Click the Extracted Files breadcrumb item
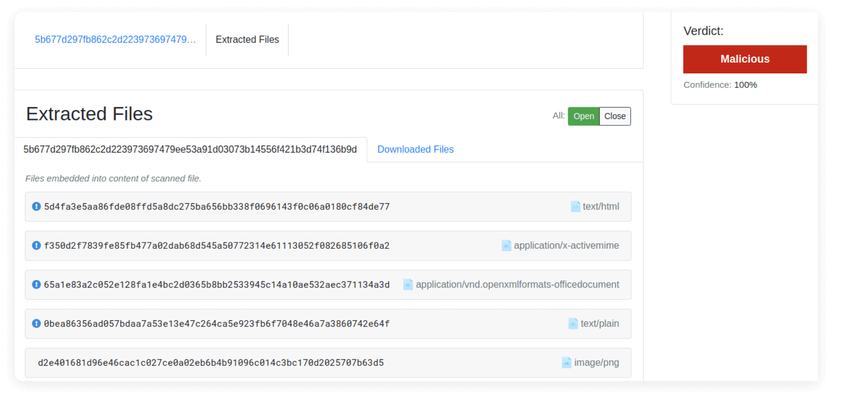Screen dimensions: 868x399 tap(247, 40)
